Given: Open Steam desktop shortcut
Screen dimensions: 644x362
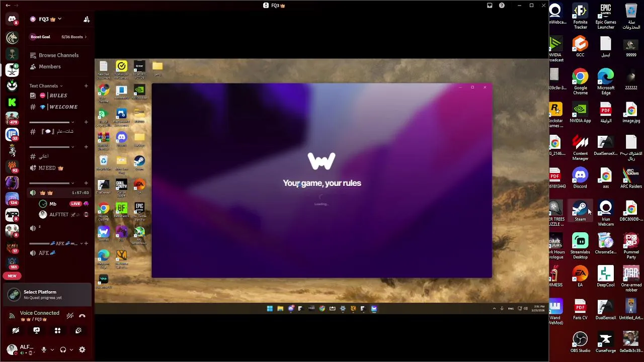Looking at the screenshot, I should point(580,212).
